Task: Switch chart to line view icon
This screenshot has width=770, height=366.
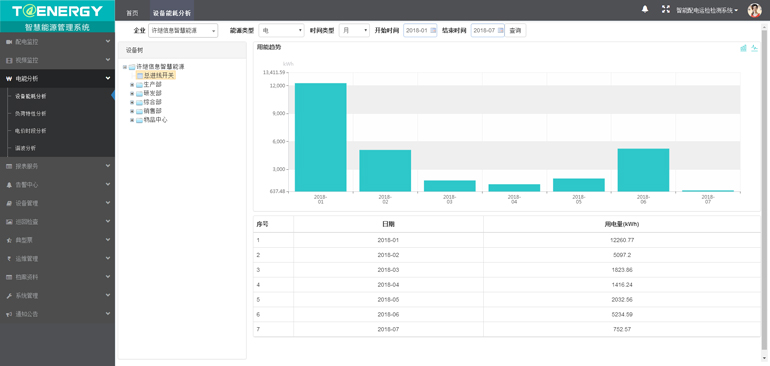Action: pyautogui.click(x=754, y=48)
